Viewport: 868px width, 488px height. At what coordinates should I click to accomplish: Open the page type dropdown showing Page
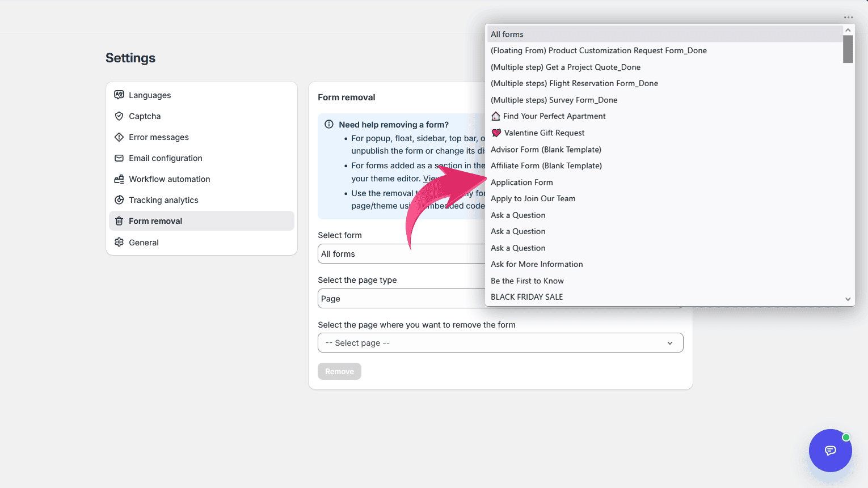(x=402, y=299)
